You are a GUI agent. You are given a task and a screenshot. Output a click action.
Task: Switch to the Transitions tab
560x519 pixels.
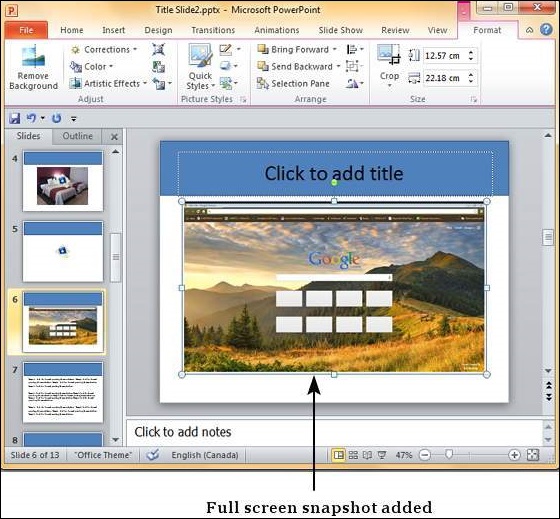[x=213, y=30]
